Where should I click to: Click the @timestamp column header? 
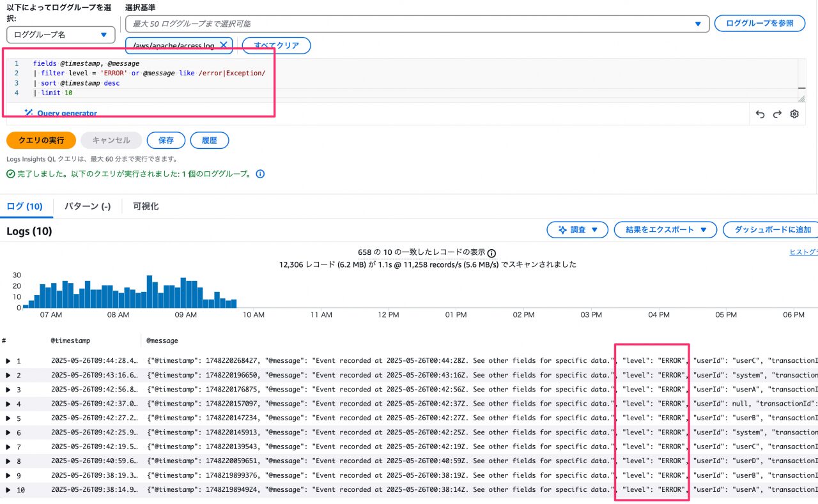[x=71, y=340]
